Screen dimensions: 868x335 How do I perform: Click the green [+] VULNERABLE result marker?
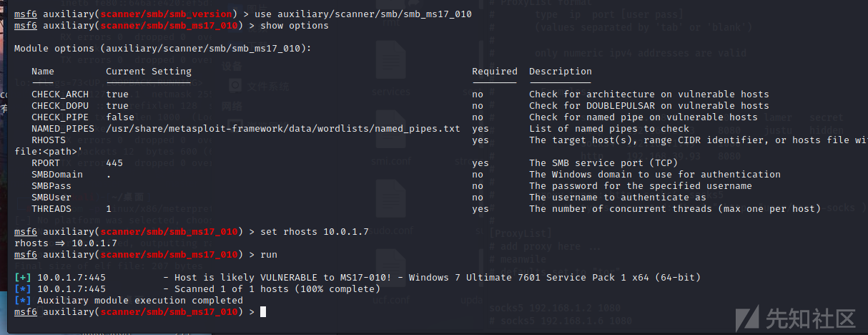click(x=23, y=278)
